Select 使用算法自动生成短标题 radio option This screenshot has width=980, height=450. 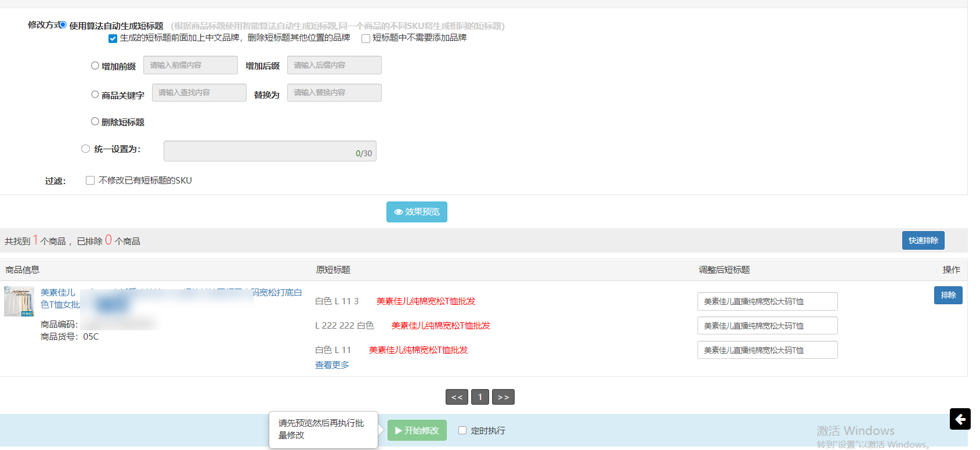coord(63,25)
